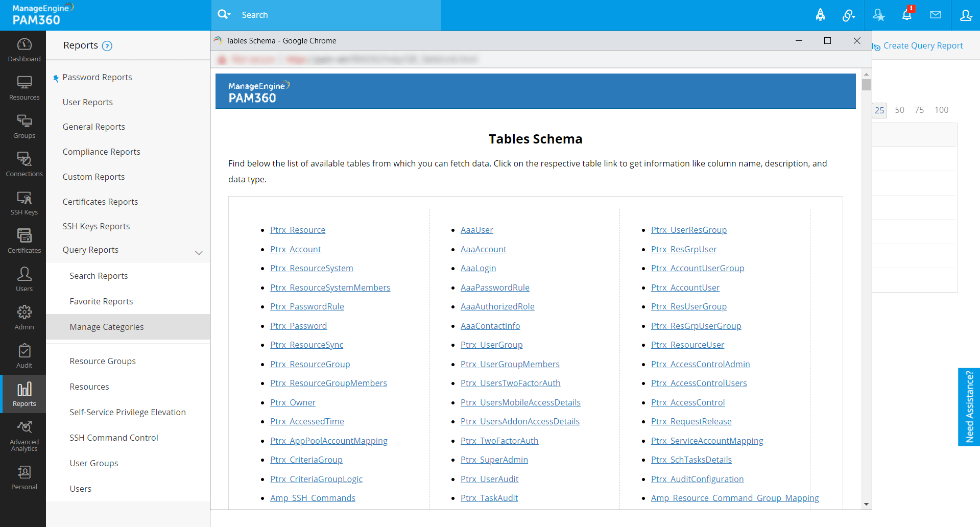The width and height of the screenshot is (980, 527).
Task: Open the Ptrx_TwoFactorAuth table link
Action: coord(499,441)
